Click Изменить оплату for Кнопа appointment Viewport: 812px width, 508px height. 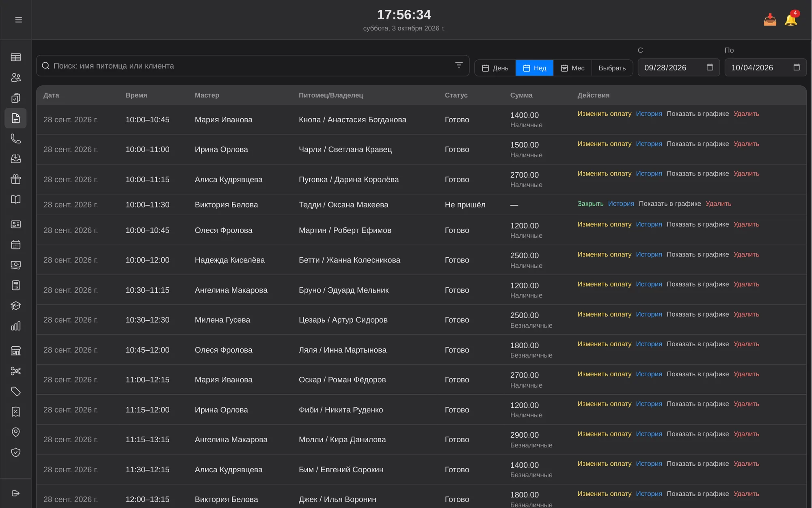click(604, 114)
